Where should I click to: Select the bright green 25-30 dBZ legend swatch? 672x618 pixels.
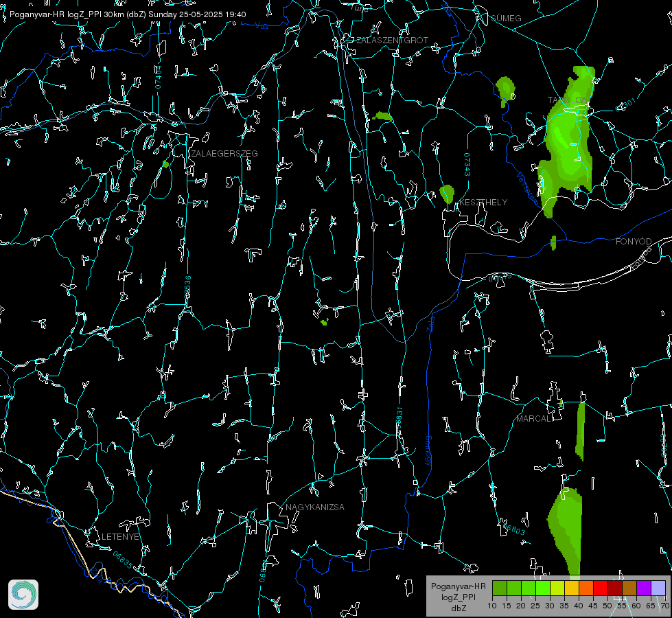click(543, 588)
